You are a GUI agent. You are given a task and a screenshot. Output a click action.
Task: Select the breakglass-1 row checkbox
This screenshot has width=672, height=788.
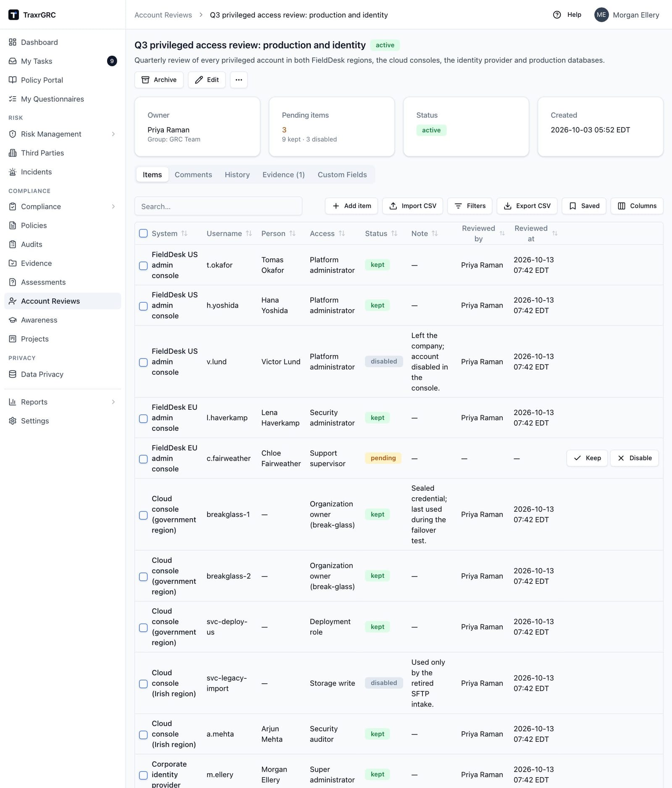(143, 515)
